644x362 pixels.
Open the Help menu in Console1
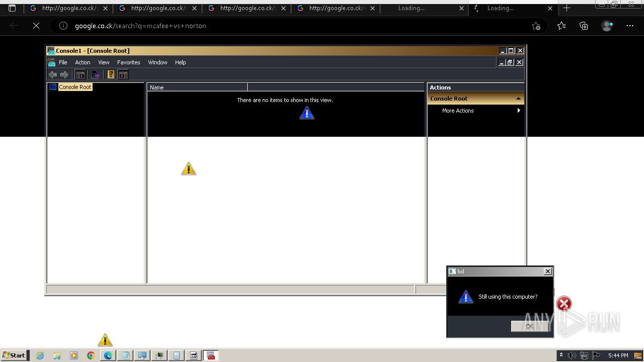coord(181,62)
